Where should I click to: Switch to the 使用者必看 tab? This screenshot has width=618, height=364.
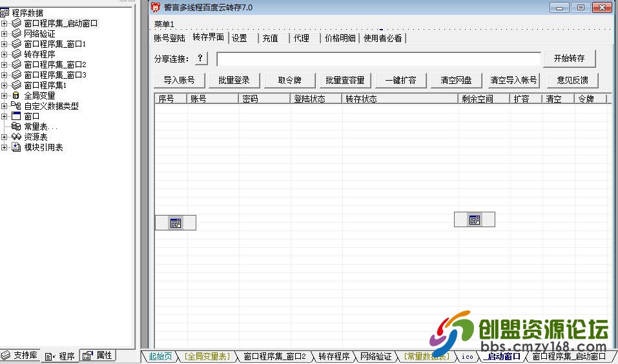pyautogui.click(x=383, y=38)
